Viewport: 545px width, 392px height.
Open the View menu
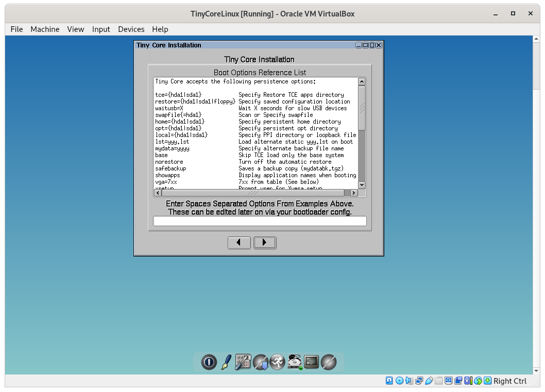point(75,29)
